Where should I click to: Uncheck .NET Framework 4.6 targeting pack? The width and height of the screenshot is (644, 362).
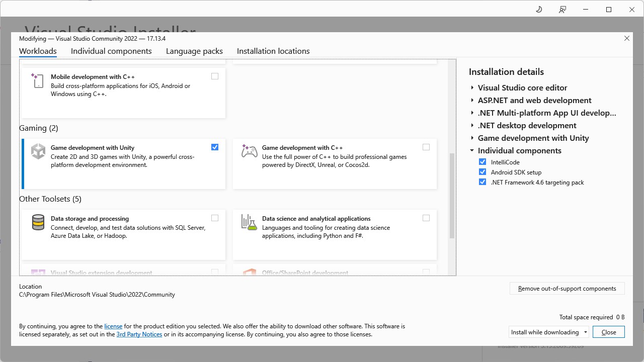click(482, 182)
